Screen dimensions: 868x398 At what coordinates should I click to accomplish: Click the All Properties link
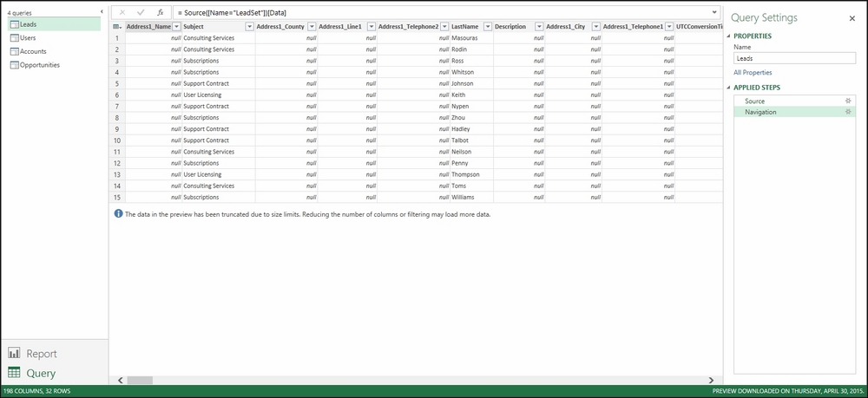pyautogui.click(x=753, y=73)
